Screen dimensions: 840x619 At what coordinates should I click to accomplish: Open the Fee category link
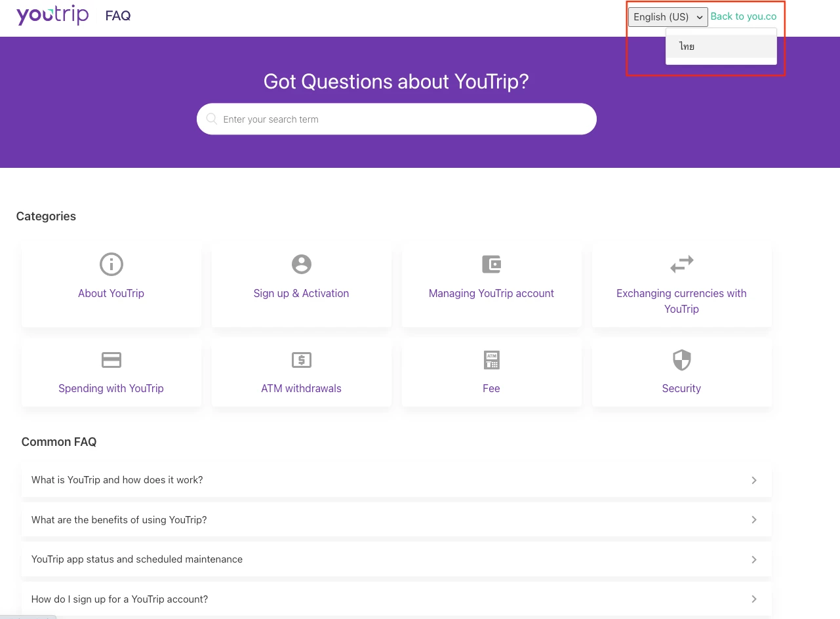pos(491,388)
